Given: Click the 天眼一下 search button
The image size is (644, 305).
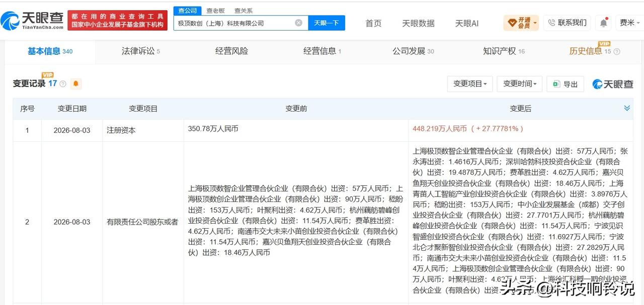Looking at the screenshot, I should pyautogui.click(x=326, y=23).
